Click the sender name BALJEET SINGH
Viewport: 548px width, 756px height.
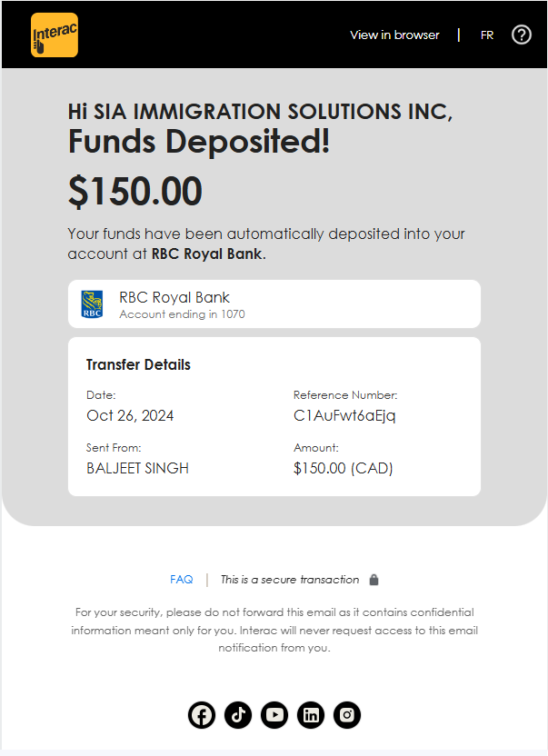(137, 468)
